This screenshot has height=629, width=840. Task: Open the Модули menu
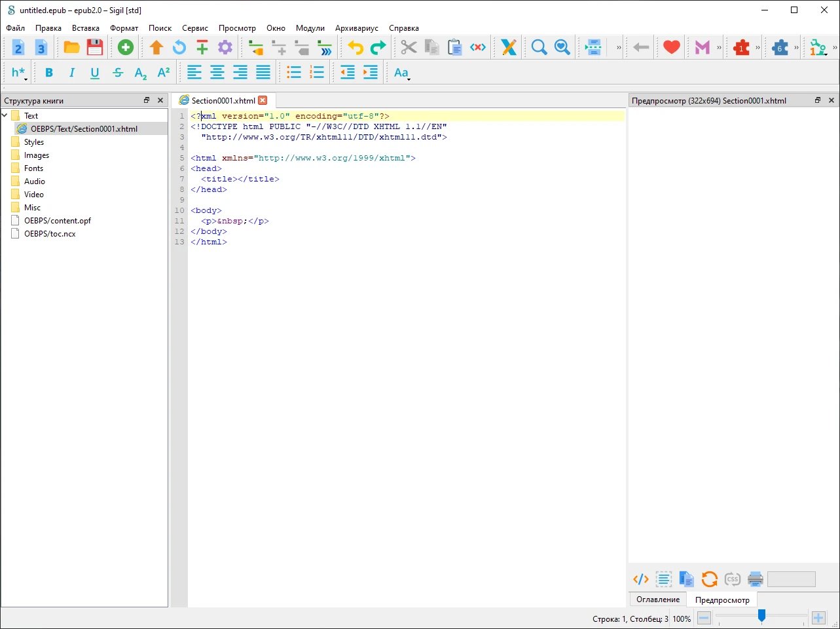click(x=310, y=28)
